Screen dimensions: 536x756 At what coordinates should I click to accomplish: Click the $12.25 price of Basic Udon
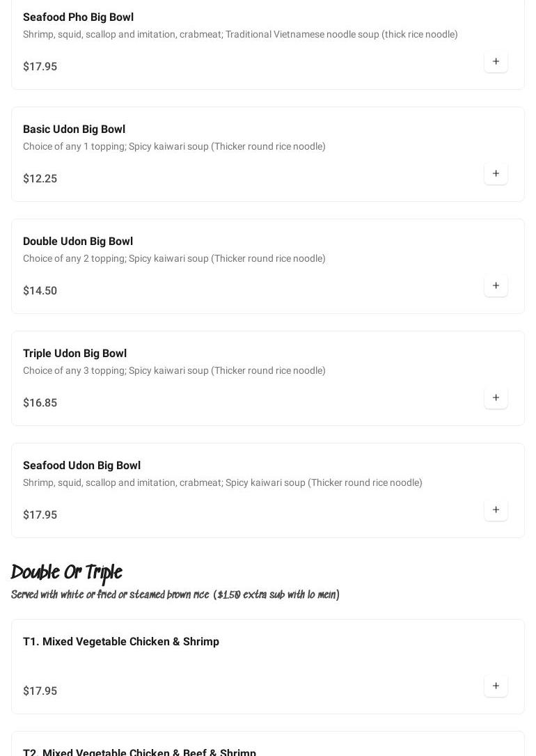point(40,179)
